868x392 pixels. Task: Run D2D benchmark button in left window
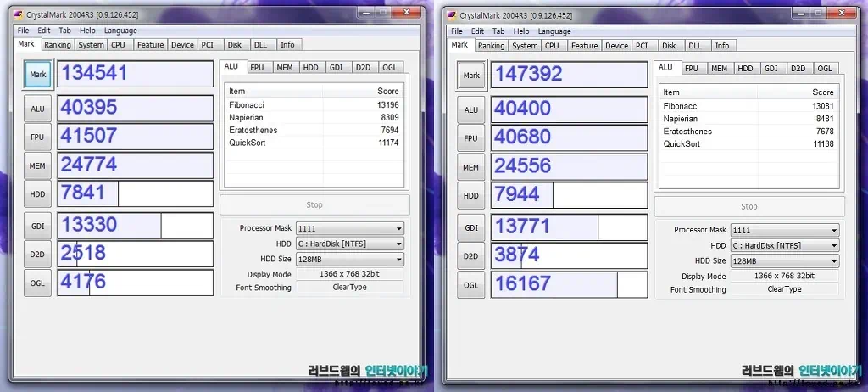pyautogui.click(x=37, y=255)
